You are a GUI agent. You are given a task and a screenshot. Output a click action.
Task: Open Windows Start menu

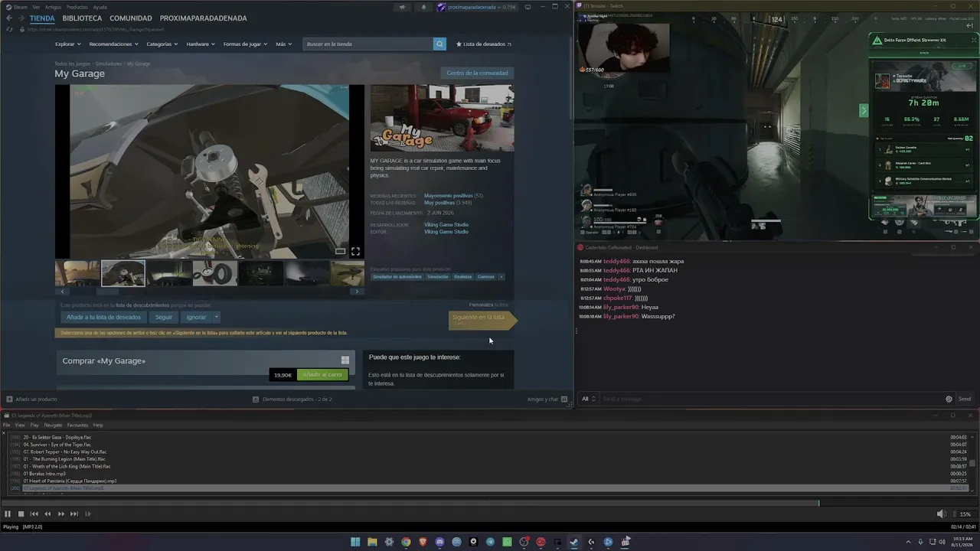point(355,542)
